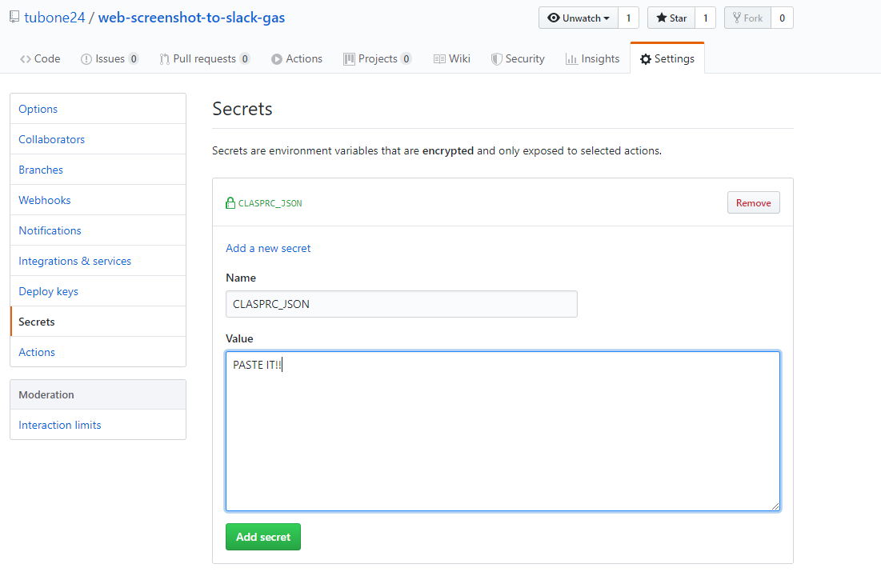881x588 pixels.
Task: Remove the CLASPRC_JSON secret
Action: click(754, 202)
